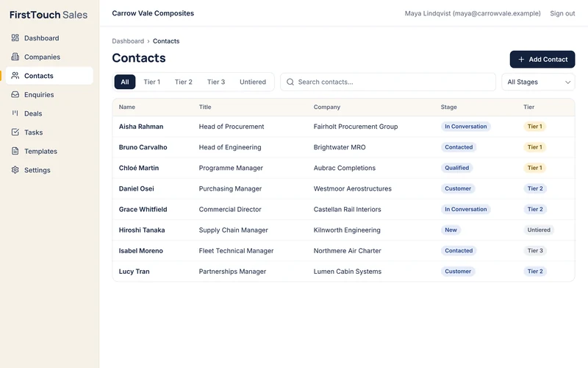Click the Companies building icon

[x=15, y=57]
